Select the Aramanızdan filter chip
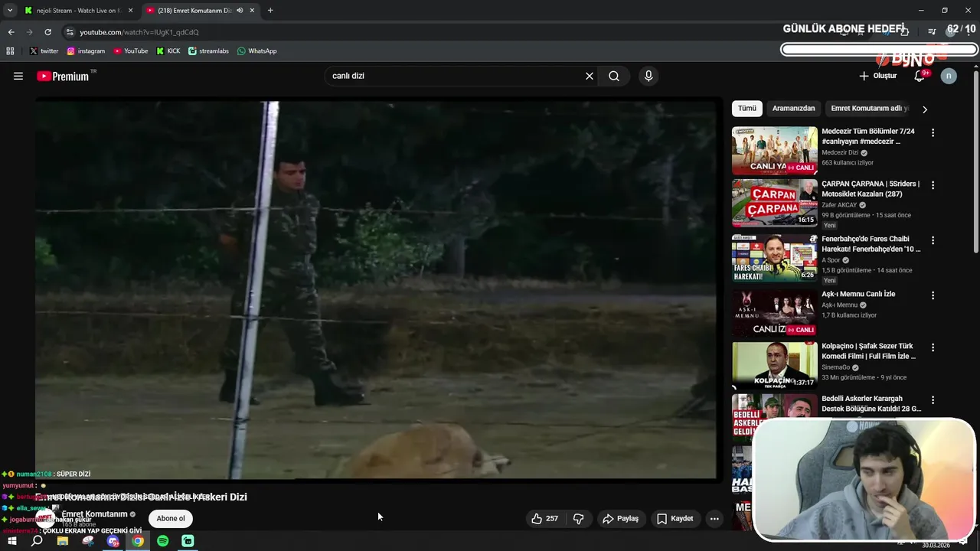This screenshot has width=980, height=551. coord(793,109)
